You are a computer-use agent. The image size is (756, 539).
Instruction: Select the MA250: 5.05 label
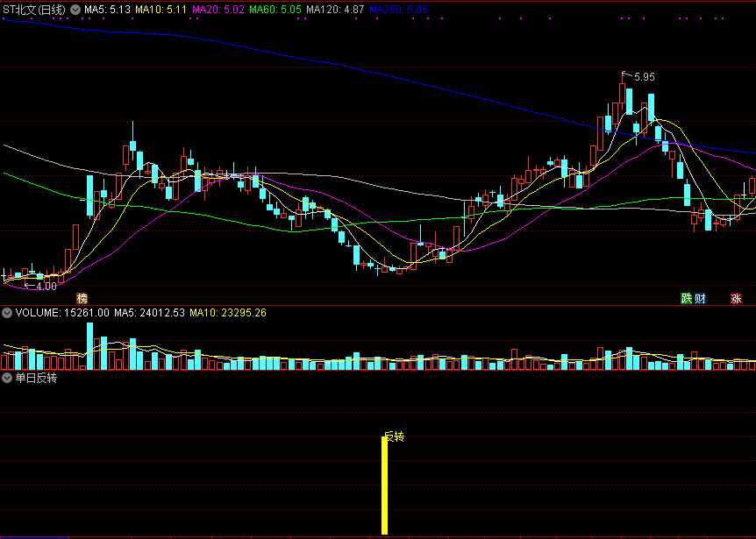pos(398,10)
